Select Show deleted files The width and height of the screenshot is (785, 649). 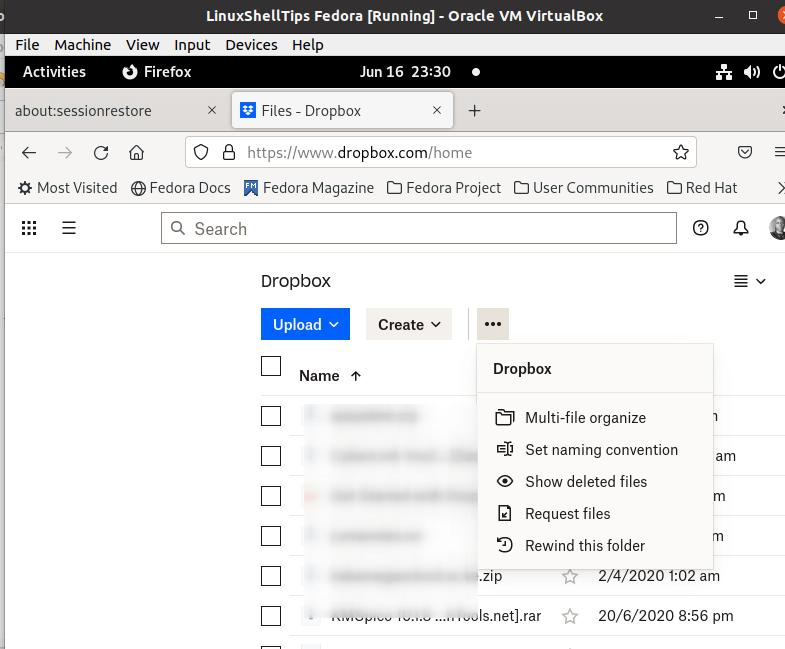(x=595, y=482)
